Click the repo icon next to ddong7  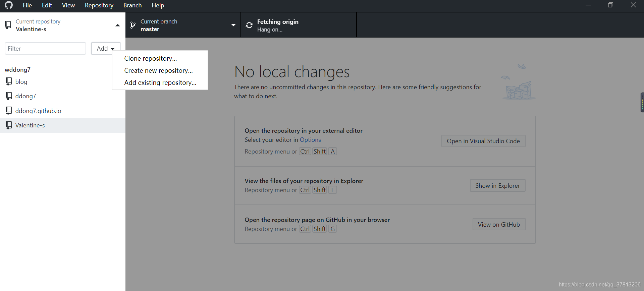tap(9, 96)
